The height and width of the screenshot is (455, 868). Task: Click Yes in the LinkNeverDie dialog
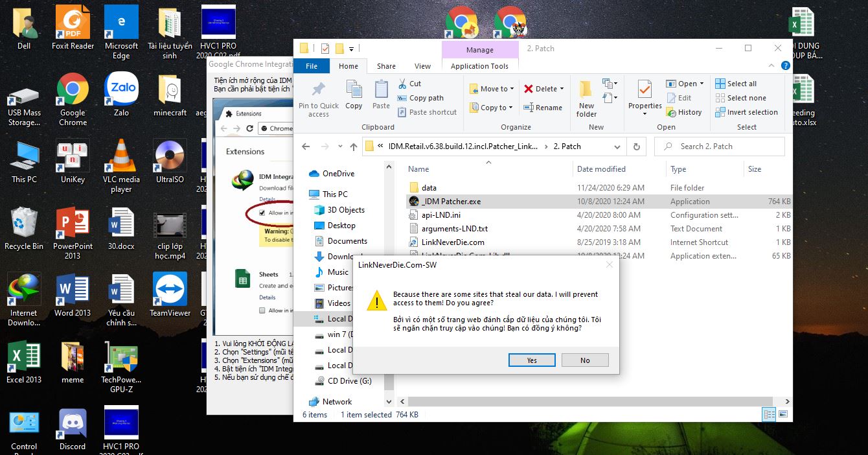click(x=532, y=360)
